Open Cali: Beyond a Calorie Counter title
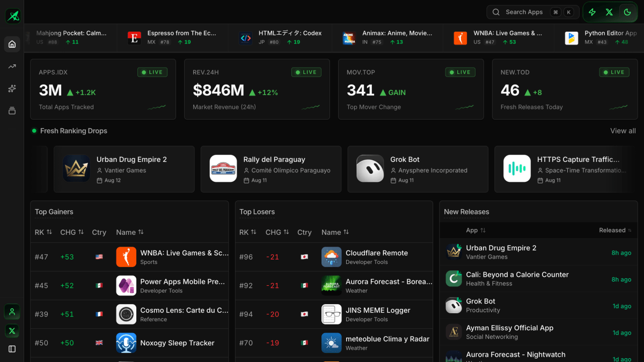The width and height of the screenshot is (644, 362). [517, 275]
